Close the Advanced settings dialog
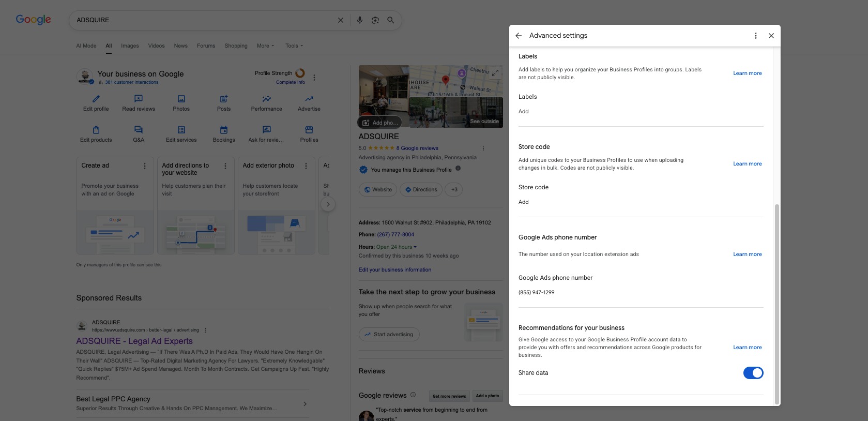The height and width of the screenshot is (421, 868). (771, 36)
